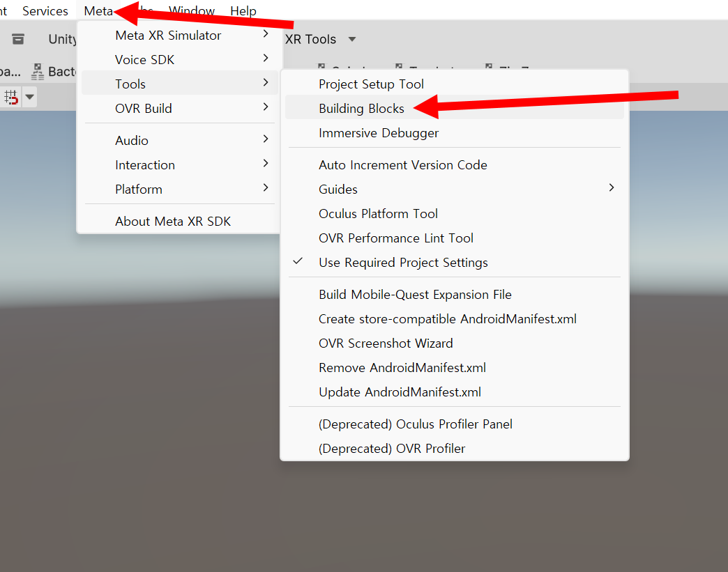
Task: Click the Voice SDK chevron arrow
Action: [266, 58]
